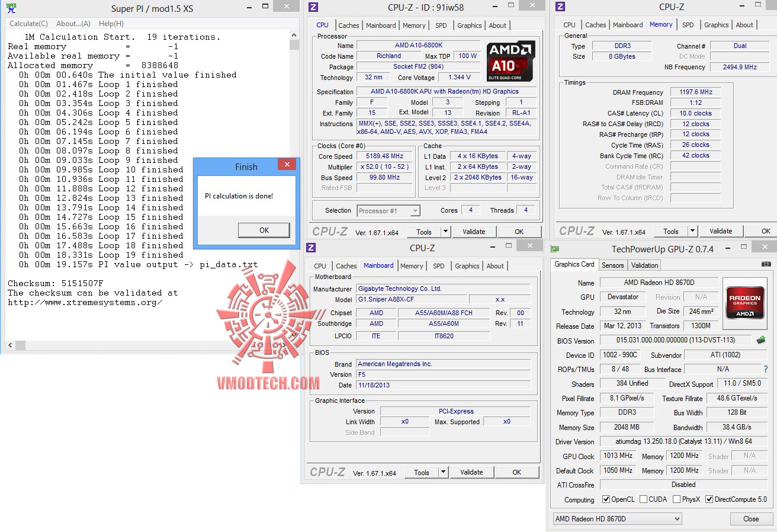Click Super PI horizontal scrollbar right arrow

(x=284, y=345)
